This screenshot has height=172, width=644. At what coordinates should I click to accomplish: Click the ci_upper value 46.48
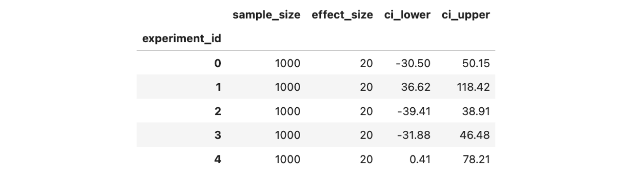click(474, 135)
